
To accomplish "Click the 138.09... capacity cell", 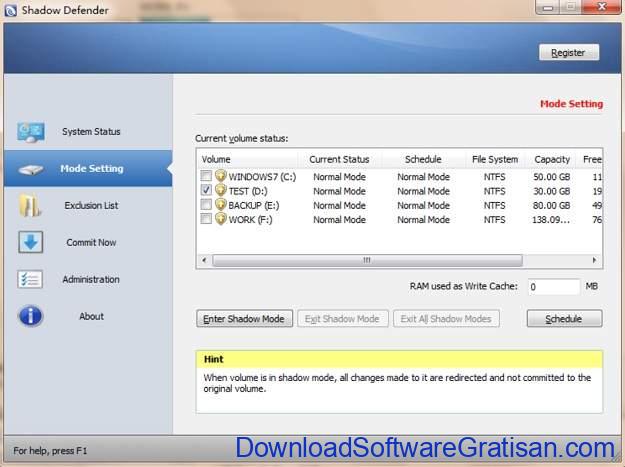I will pyautogui.click(x=551, y=220).
